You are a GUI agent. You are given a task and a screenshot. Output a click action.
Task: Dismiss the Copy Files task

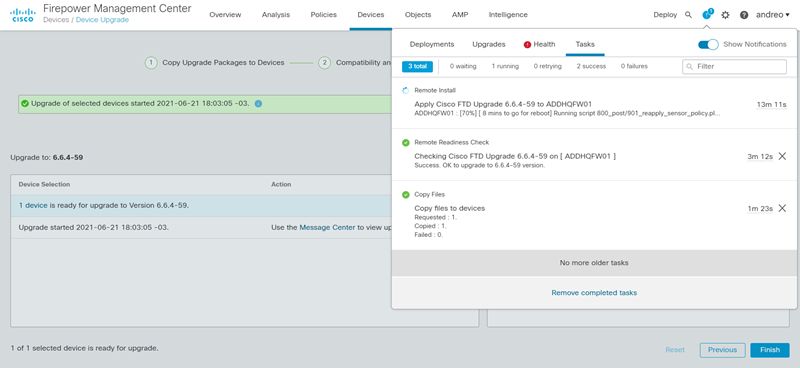782,208
